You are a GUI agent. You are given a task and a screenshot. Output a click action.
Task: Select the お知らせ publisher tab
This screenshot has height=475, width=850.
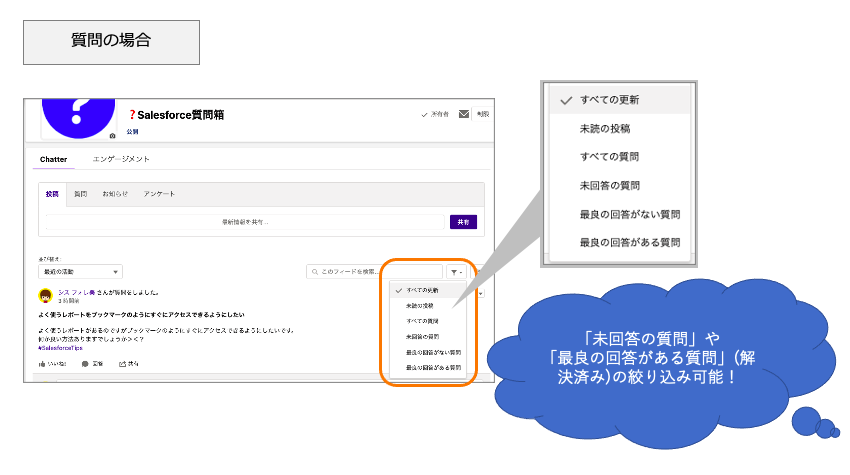click(115, 194)
